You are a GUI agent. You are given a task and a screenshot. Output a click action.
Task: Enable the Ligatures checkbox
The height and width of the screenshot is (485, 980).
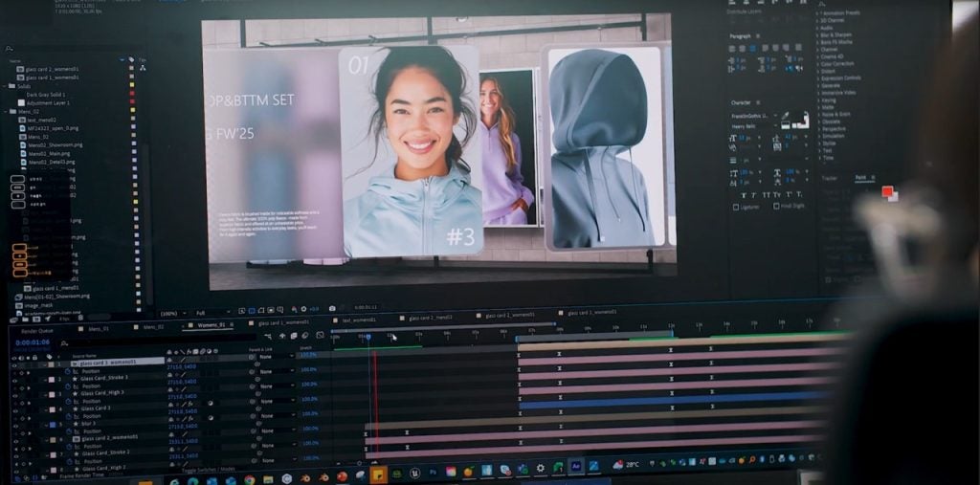[735, 207]
